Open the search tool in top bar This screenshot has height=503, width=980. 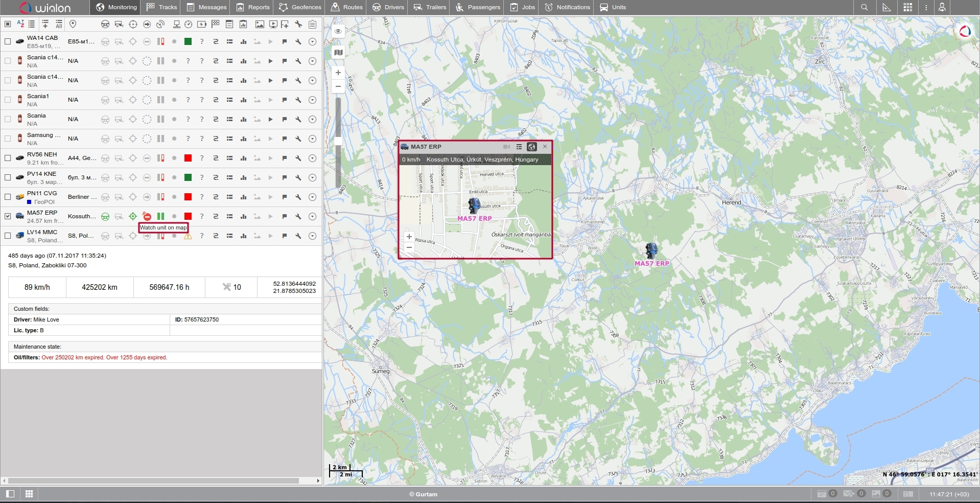click(864, 7)
